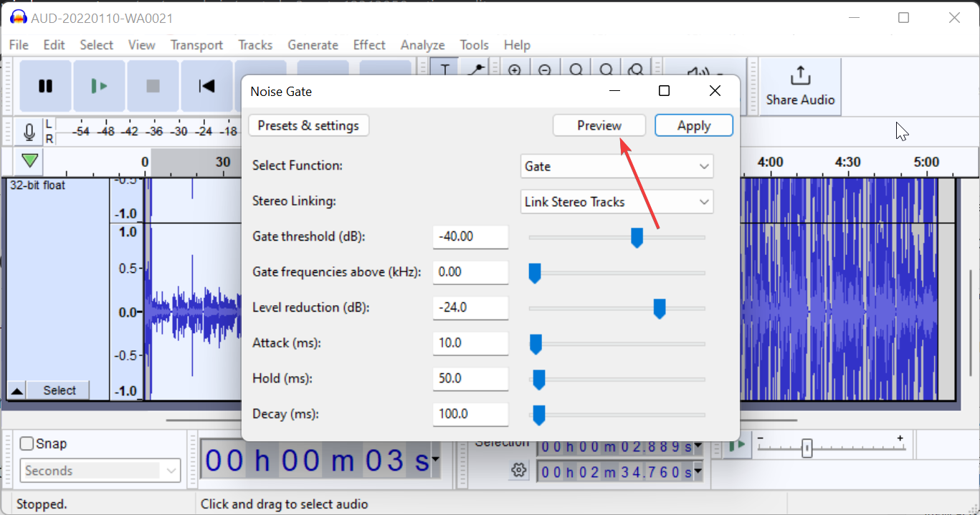Click the track's Select button

click(59, 390)
